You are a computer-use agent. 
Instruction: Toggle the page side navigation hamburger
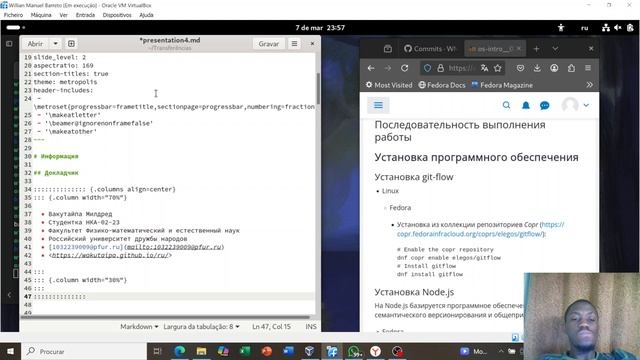click(378, 105)
